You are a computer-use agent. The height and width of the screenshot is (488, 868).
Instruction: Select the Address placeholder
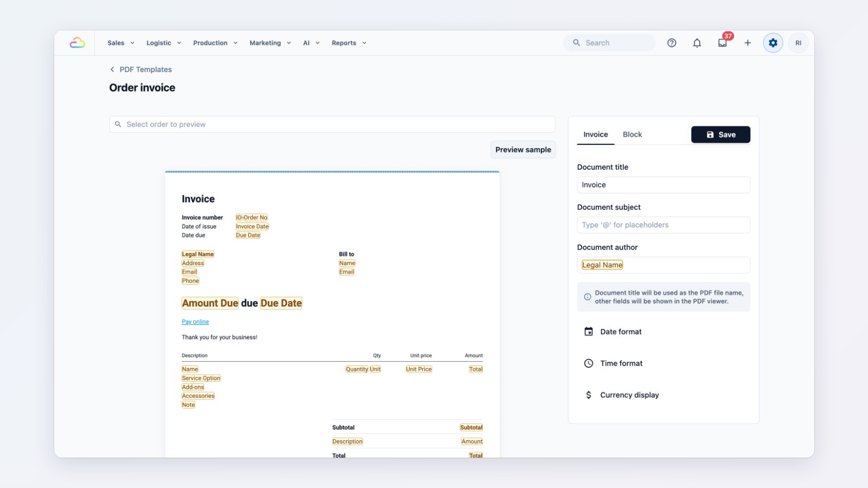point(193,263)
